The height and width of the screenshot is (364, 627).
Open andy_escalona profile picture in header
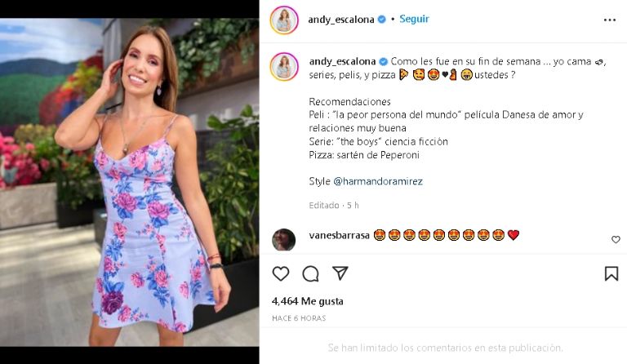pyautogui.click(x=284, y=20)
